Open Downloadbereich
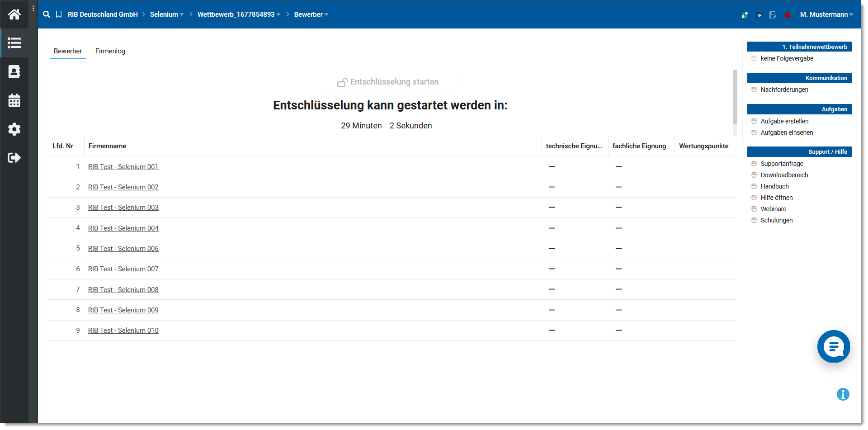868x430 pixels. (x=784, y=175)
